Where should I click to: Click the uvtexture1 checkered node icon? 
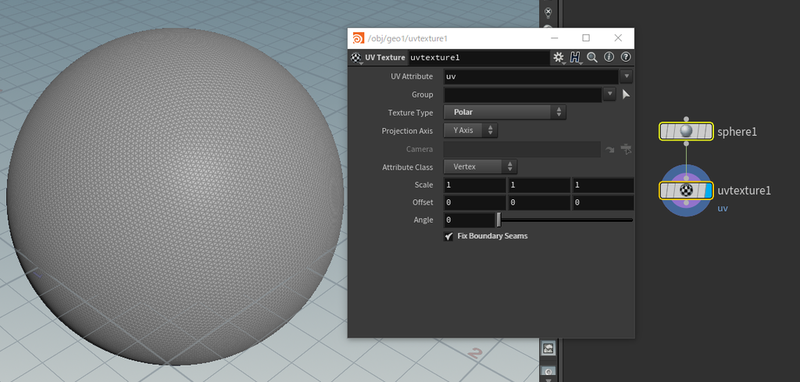tap(687, 191)
